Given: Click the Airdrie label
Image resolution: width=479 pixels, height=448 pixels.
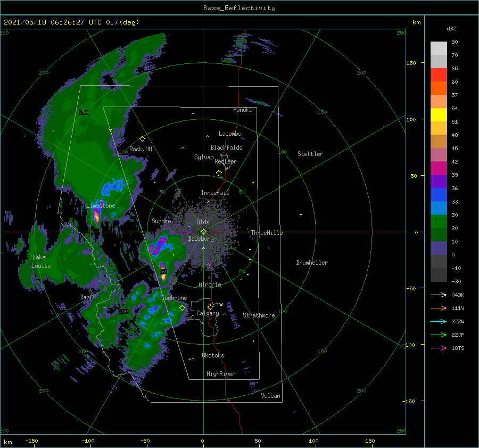Looking at the screenshot, I should point(210,284).
